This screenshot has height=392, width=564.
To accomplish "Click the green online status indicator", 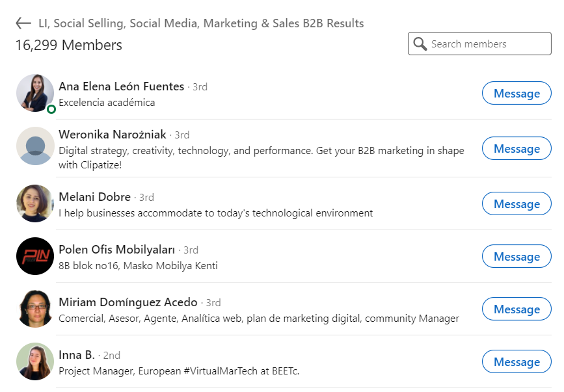I will (51, 109).
